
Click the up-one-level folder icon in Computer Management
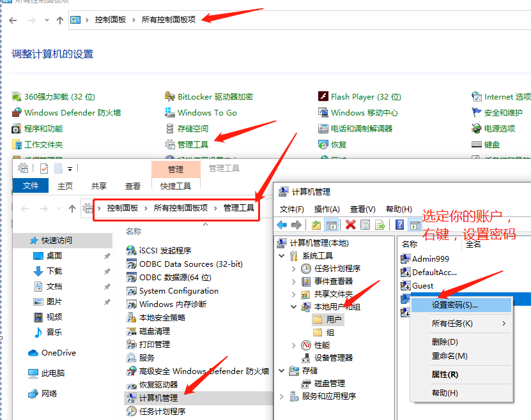pos(316,225)
